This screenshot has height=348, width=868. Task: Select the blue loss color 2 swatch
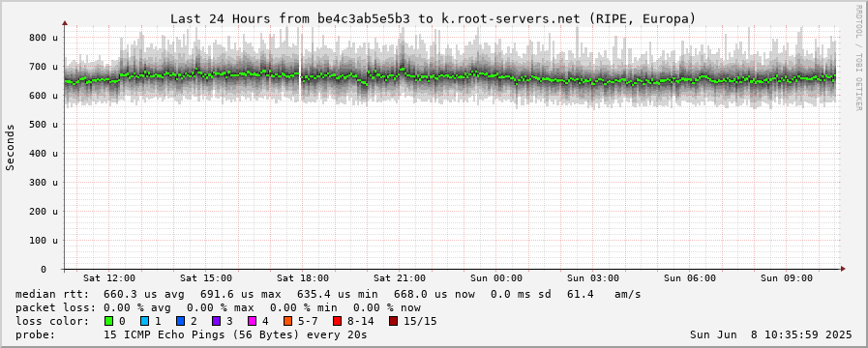(180, 321)
